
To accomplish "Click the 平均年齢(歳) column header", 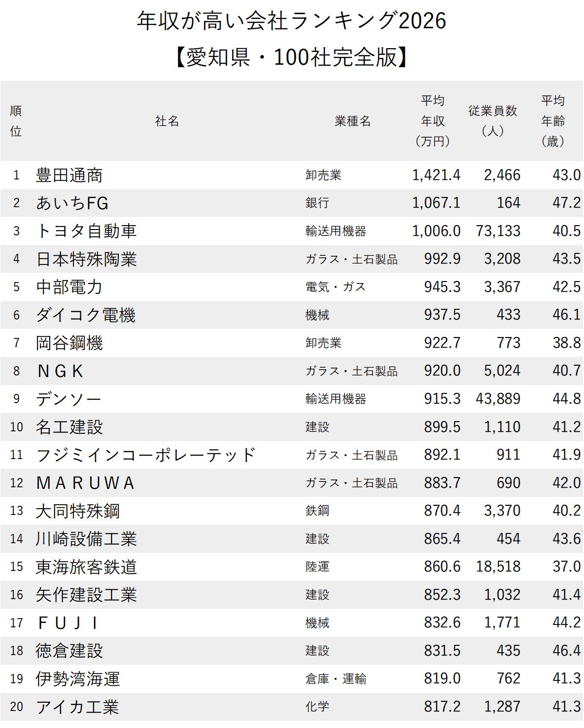I will [x=553, y=121].
